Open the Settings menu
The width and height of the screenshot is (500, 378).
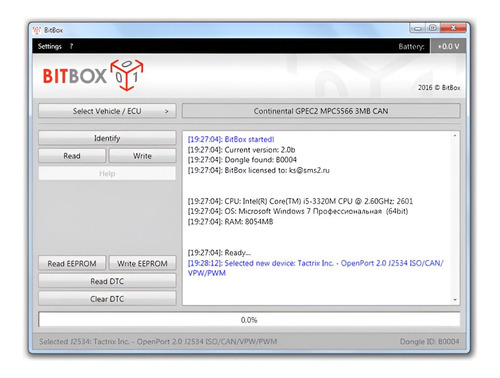(x=49, y=46)
